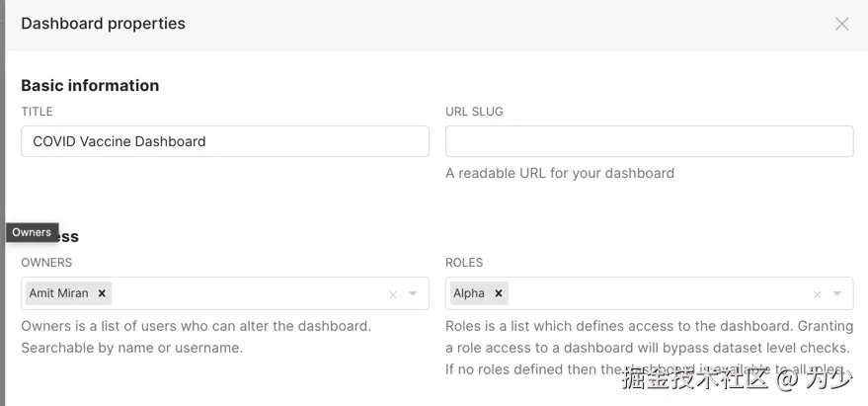Expand the Roles dropdown arrow
Viewport: 868px width, 406px height.
[837, 294]
